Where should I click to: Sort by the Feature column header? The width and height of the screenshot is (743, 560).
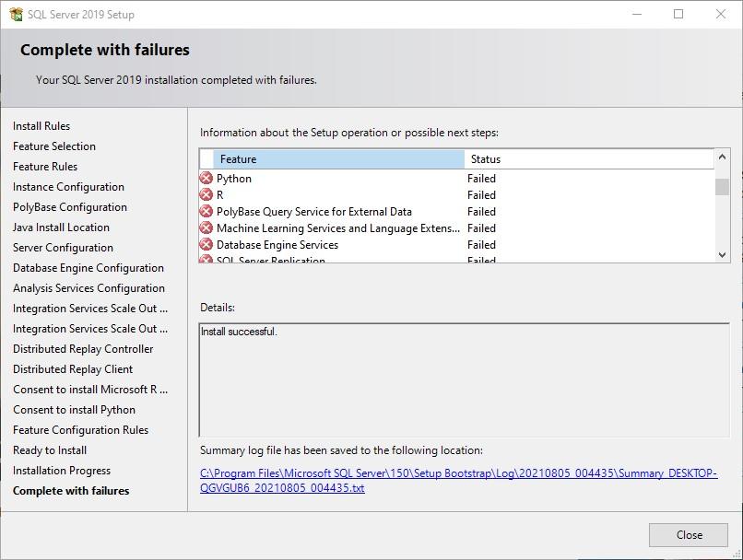(x=337, y=159)
